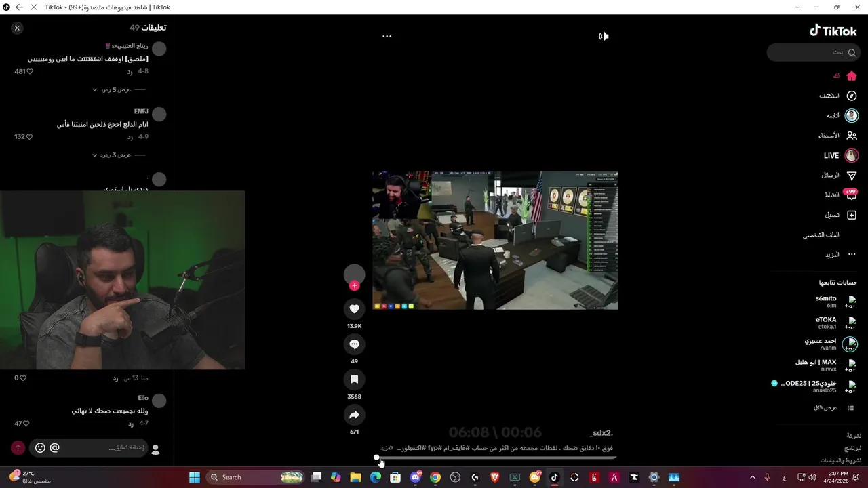Open خلودي25 anaklo25 account
The image size is (868, 488).
814,386
